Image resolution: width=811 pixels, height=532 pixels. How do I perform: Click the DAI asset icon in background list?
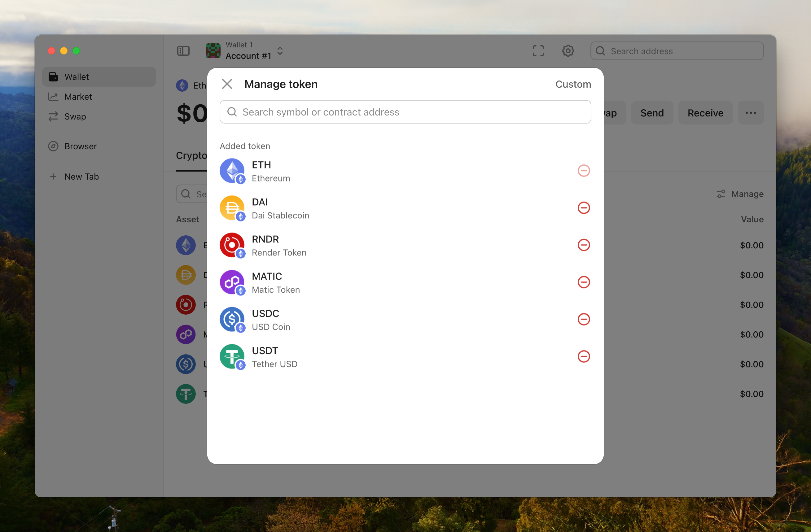(x=186, y=275)
